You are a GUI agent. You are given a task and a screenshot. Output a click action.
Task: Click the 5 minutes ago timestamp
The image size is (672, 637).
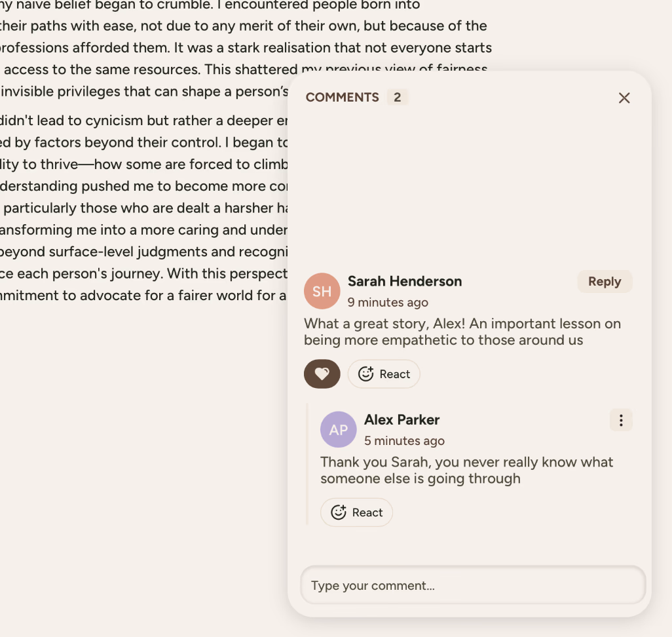tap(404, 440)
